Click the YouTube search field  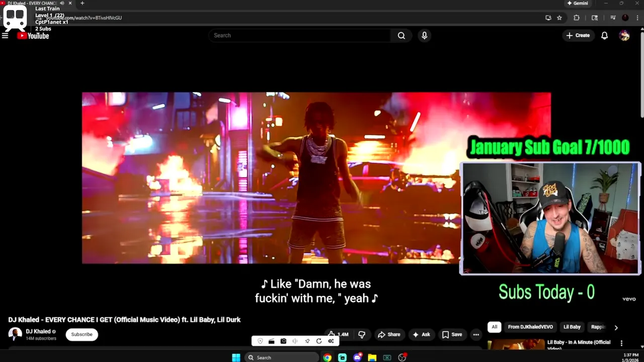[299, 36]
